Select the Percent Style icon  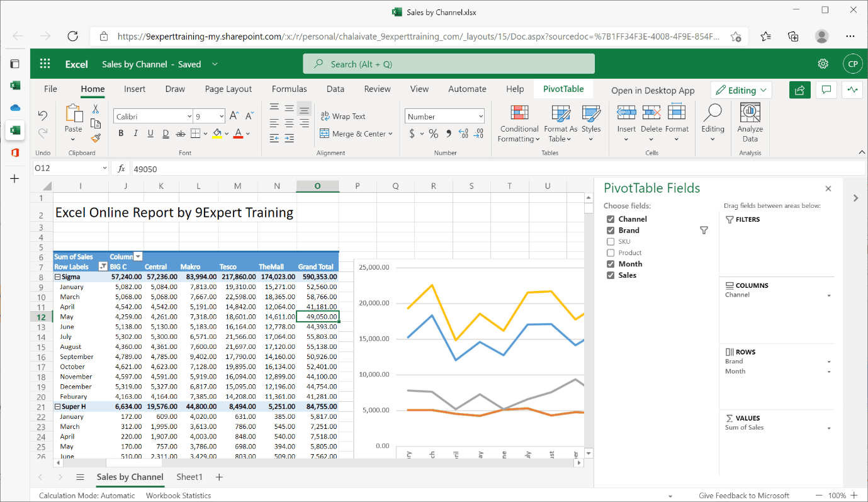pos(432,134)
